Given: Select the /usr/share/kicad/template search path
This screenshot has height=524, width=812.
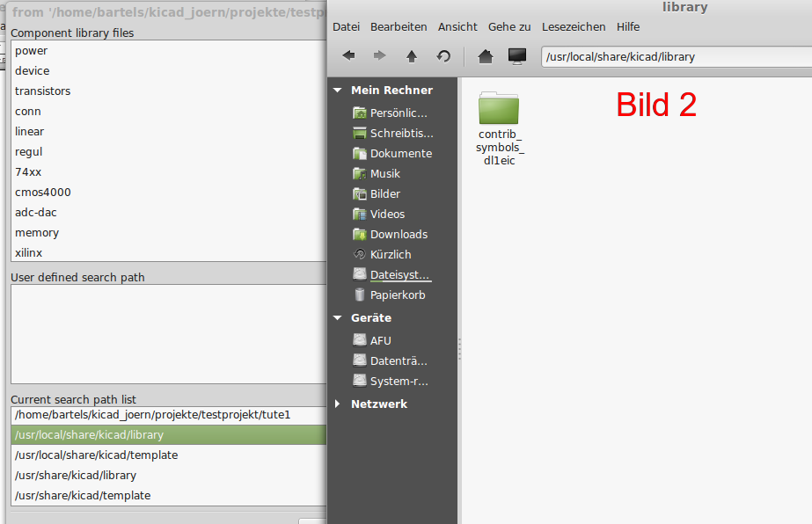Looking at the screenshot, I should click(168, 496).
